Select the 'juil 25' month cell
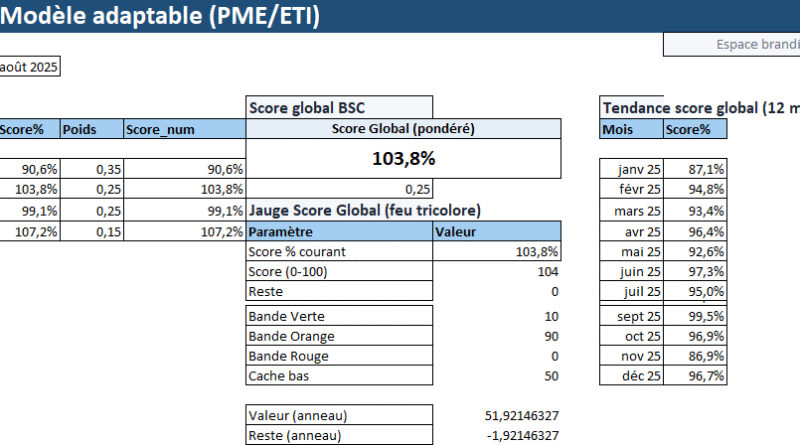The width and height of the screenshot is (800, 445). pyautogui.click(x=632, y=291)
